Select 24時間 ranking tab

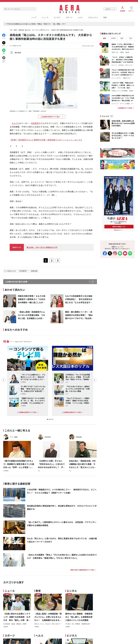click(x=113, y=38)
